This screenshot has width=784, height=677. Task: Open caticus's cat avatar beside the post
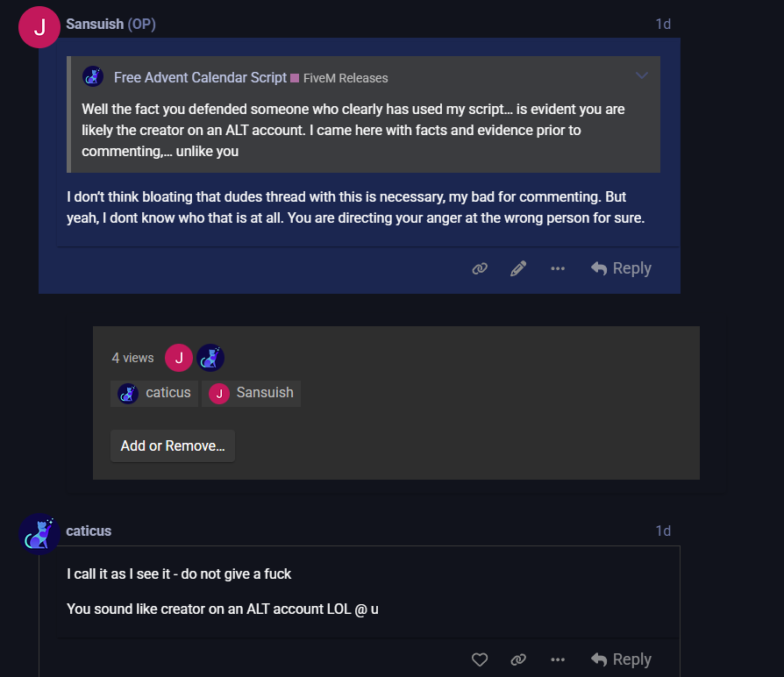coord(39,533)
